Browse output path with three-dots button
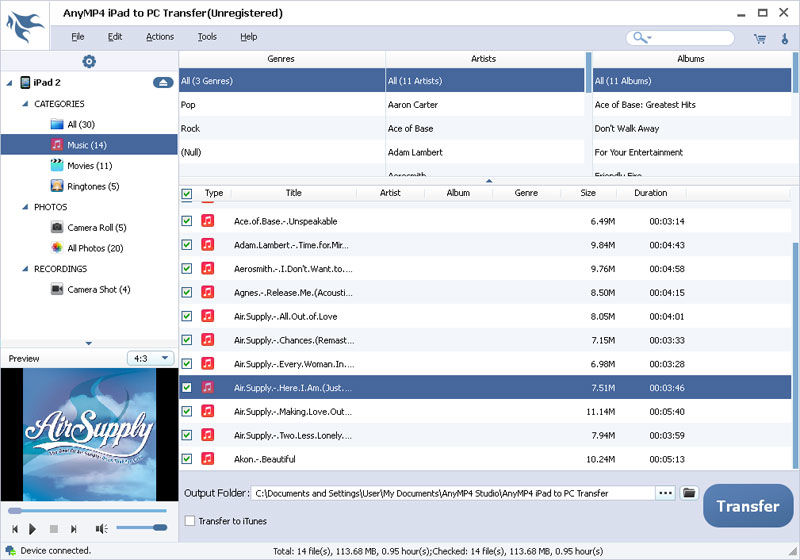This screenshot has height=560, width=800. [665, 493]
